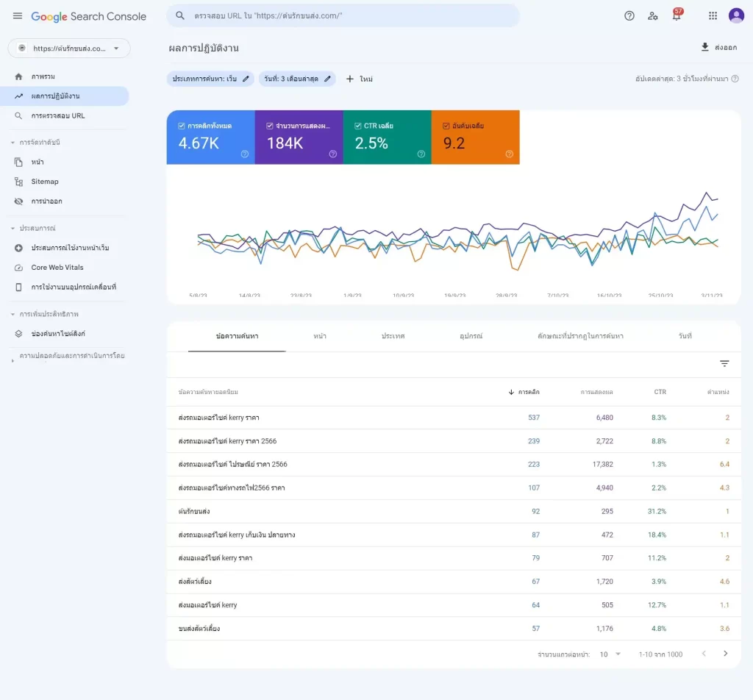Viewport: 753px width, 700px height.
Task: Collapse the ประสบการณ์ sidebar section
Action: point(13,229)
